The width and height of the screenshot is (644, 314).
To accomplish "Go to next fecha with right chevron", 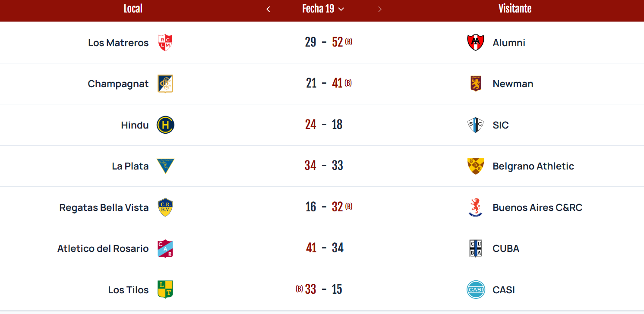I will (x=380, y=9).
